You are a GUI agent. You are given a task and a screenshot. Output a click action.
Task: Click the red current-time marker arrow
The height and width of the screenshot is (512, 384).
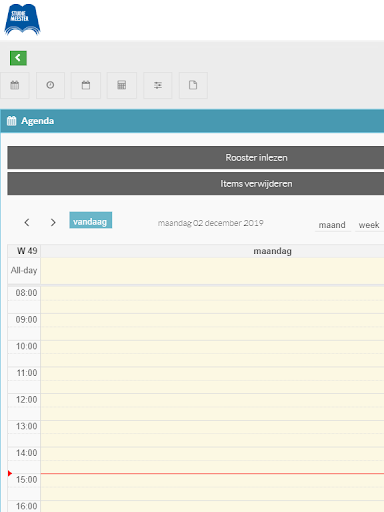[10, 473]
